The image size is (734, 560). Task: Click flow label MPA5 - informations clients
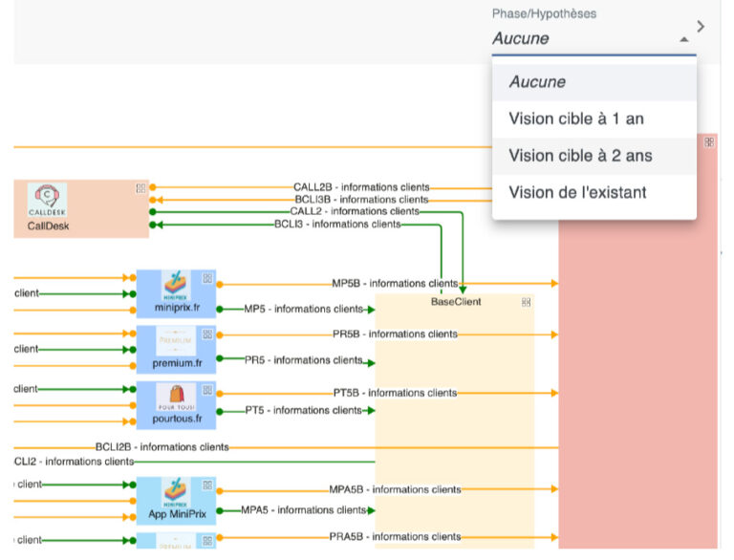[x=303, y=510]
